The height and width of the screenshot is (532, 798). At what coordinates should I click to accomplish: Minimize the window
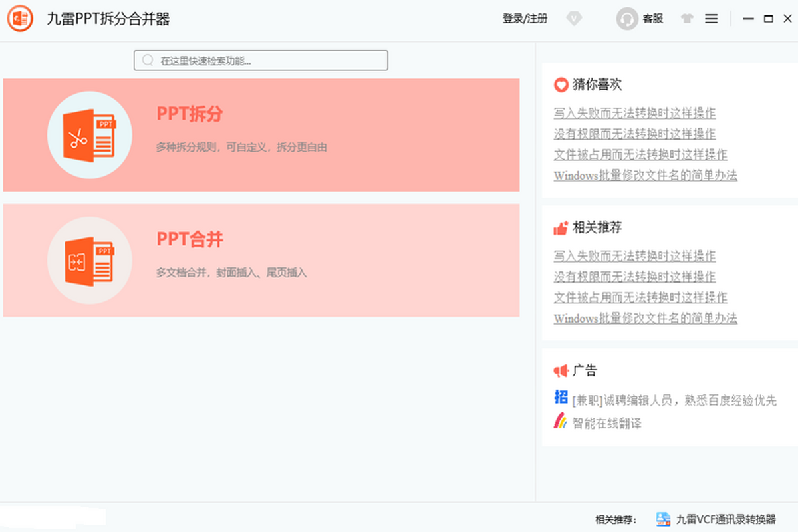(749, 19)
